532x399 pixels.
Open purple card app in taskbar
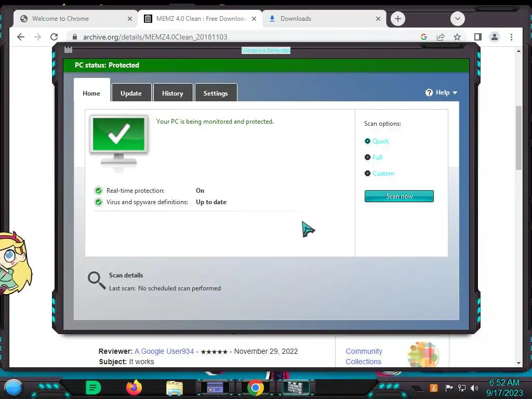215,387
